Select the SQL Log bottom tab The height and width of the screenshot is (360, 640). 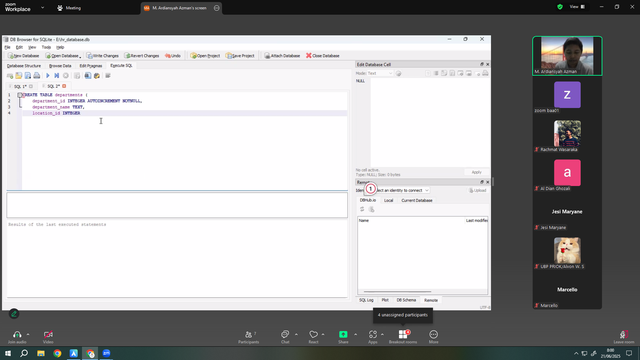pyautogui.click(x=366, y=300)
